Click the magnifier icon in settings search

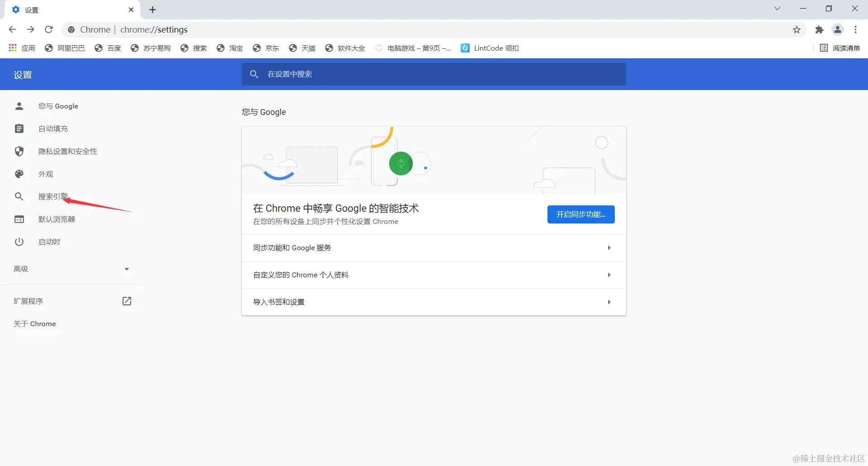coord(254,74)
